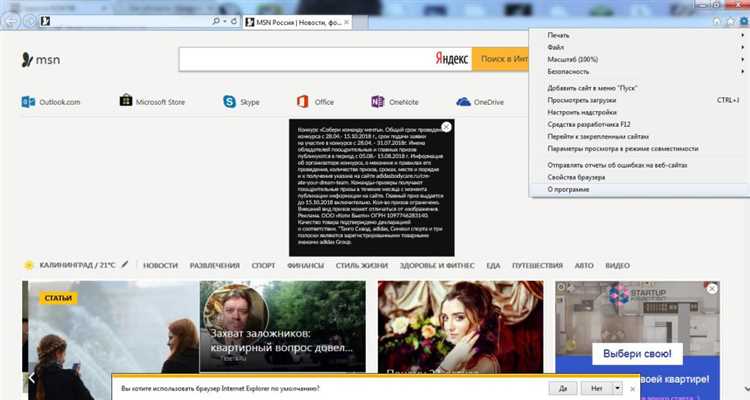
Task: Choose О программе menu entry
Action: pyautogui.click(x=569, y=188)
